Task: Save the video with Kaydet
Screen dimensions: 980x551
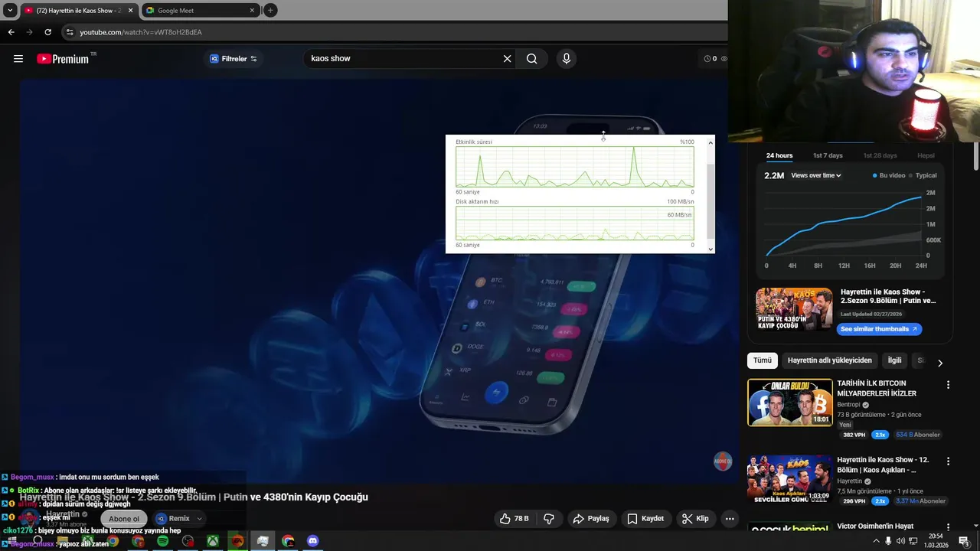Action: pyautogui.click(x=645, y=519)
